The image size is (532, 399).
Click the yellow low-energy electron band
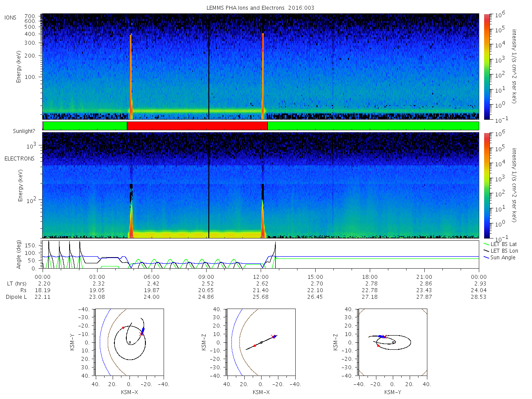(x=197, y=234)
